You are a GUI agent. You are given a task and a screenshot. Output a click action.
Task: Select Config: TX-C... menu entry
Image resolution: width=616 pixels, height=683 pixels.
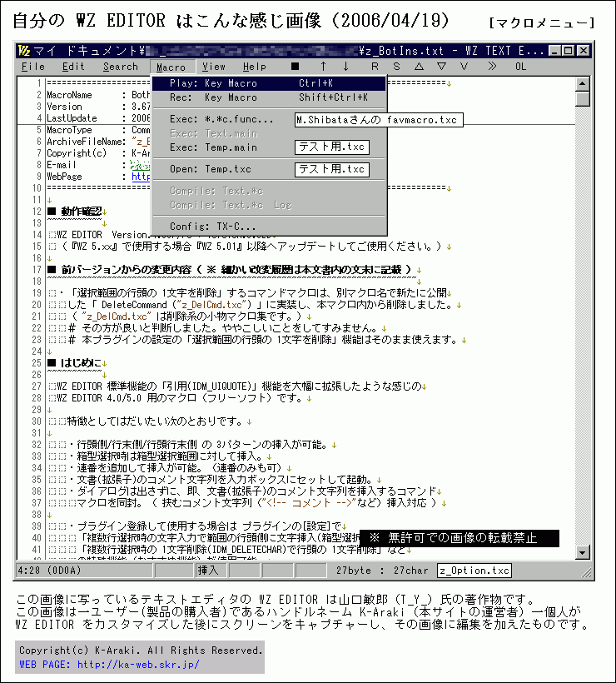point(269,227)
